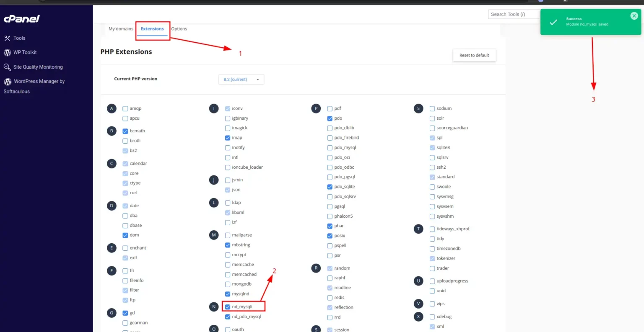This screenshot has width=644, height=332.
Task: Click the letter M section badge
Action: [213, 235]
